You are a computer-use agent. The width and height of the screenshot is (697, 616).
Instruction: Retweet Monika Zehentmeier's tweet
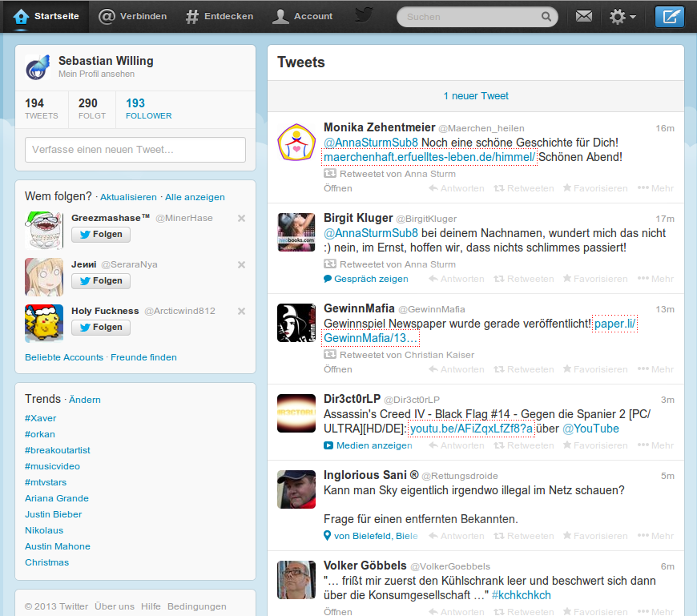(x=524, y=188)
